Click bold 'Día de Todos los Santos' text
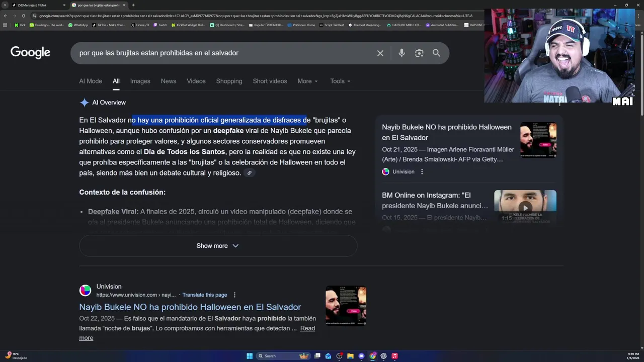The height and width of the screenshot is (362, 644). (185, 152)
